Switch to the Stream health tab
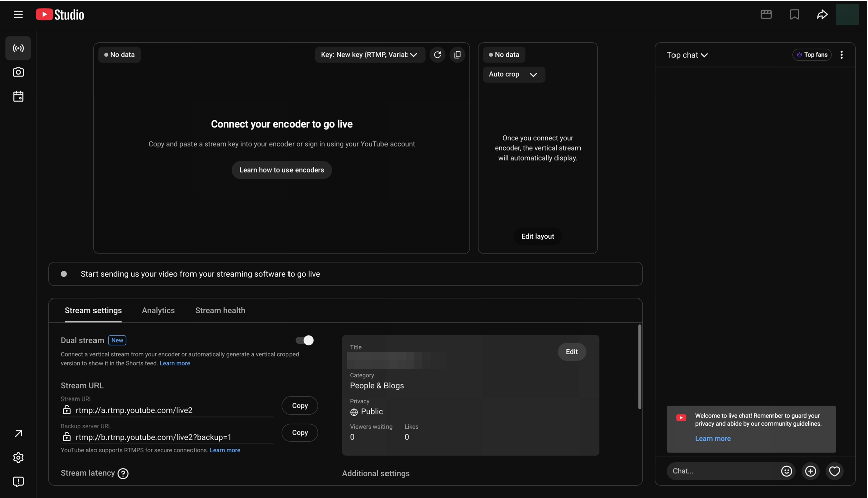Screen dimensions: 868x498 pyautogui.click(x=220, y=311)
